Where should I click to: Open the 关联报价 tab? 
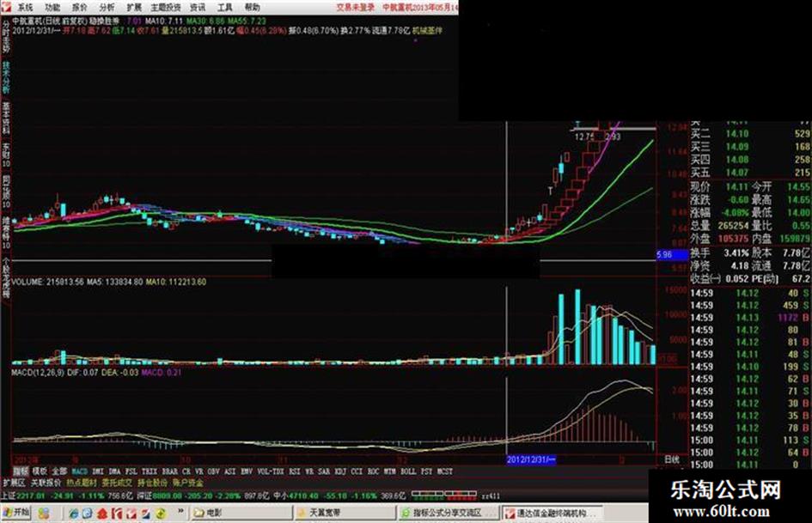[46, 483]
